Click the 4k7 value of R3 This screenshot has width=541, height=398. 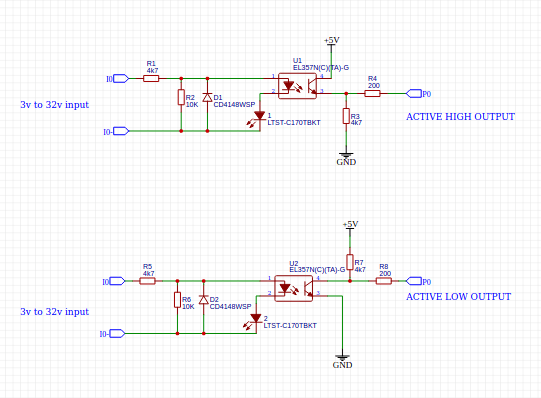pos(356,122)
